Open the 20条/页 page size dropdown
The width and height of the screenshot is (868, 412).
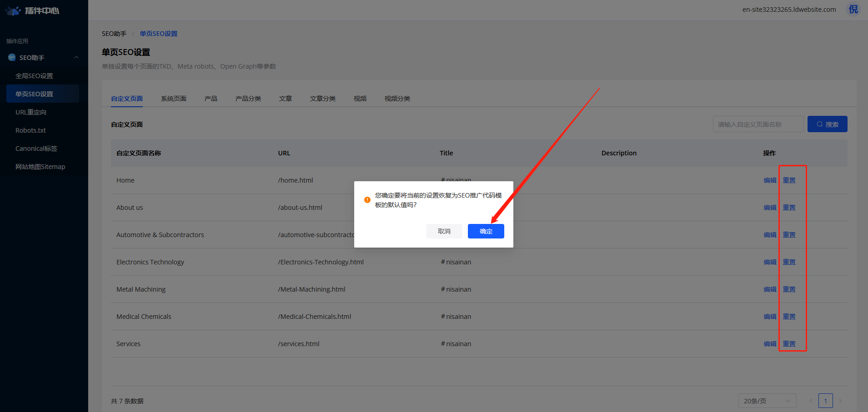click(x=767, y=401)
